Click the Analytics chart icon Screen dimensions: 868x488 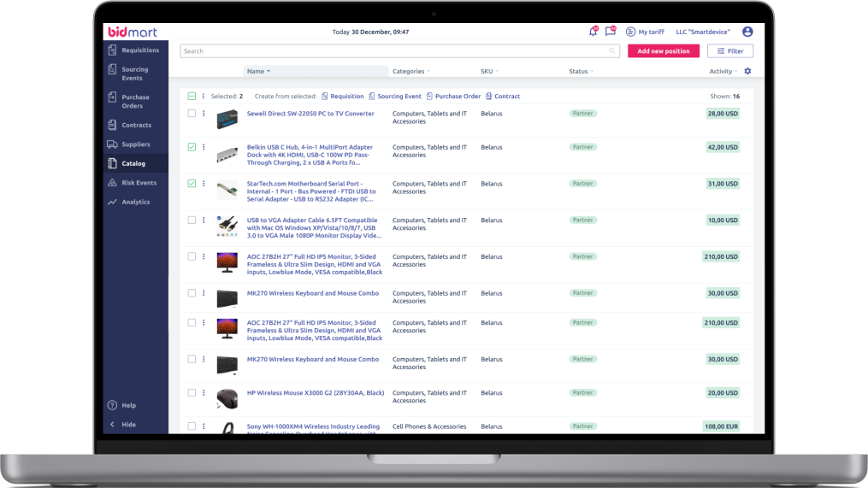[x=112, y=202]
